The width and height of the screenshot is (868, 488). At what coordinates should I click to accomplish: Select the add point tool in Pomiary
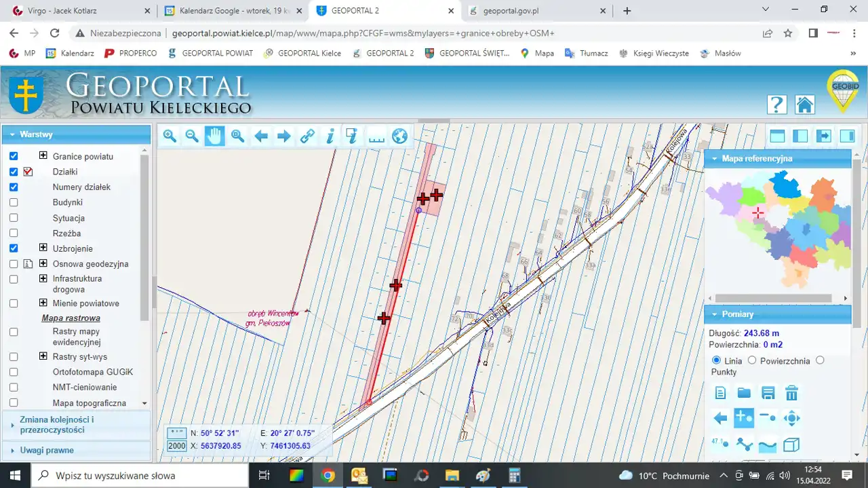coord(744,418)
